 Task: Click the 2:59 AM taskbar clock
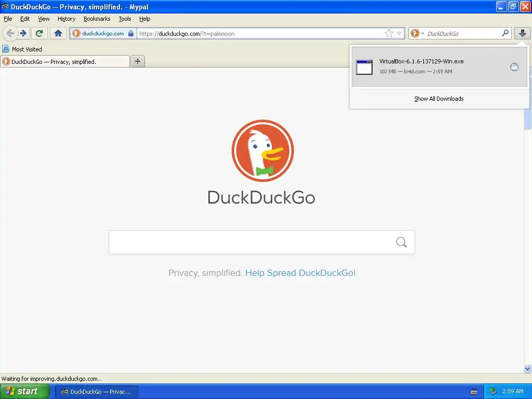[x=513, y=391]
